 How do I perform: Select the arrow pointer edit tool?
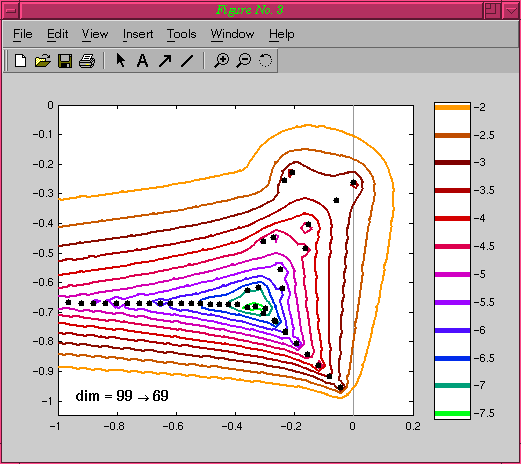[x=121, y=60]
